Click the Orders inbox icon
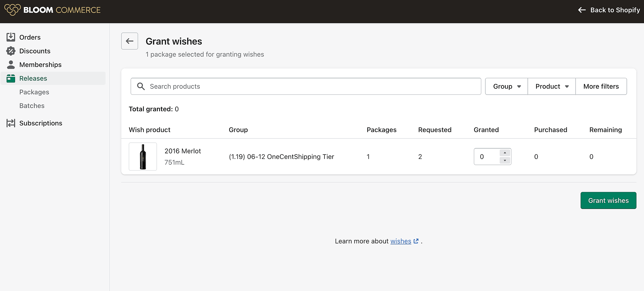 (x=11, y=37)
